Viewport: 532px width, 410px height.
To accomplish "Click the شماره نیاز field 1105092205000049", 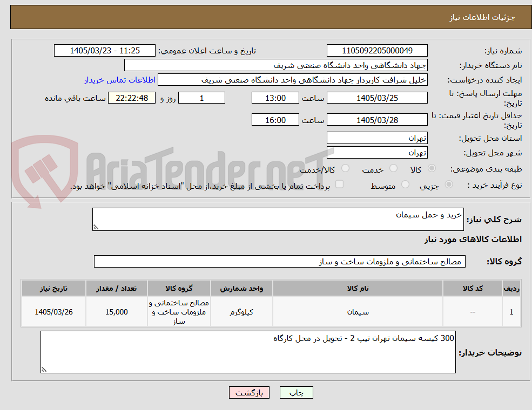I will (x=377, y=51).
